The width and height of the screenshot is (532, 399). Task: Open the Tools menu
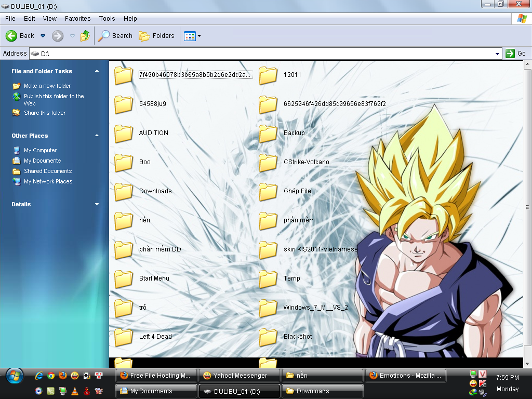pyautogui.click(x=107, y=19)
